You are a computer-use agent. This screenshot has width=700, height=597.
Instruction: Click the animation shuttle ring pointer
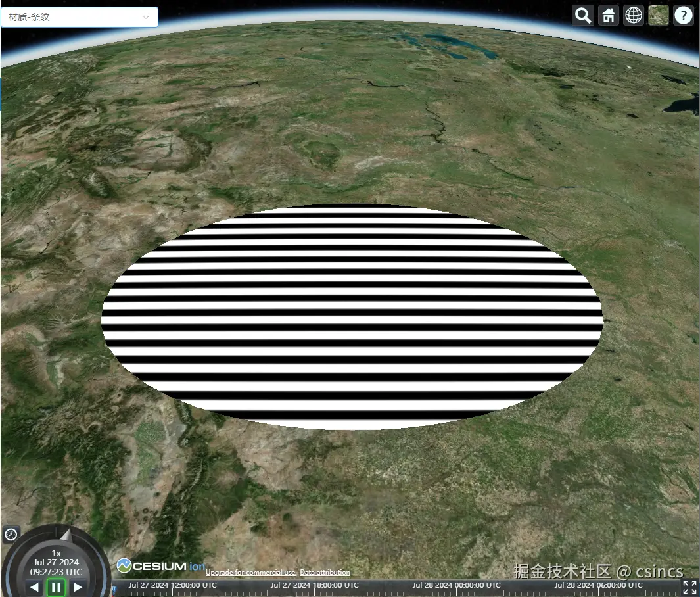pyautogui.click(x=66, y=535)
